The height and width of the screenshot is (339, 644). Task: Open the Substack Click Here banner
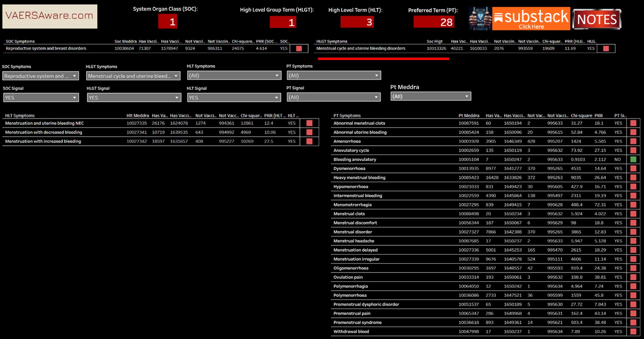[531, 19]
